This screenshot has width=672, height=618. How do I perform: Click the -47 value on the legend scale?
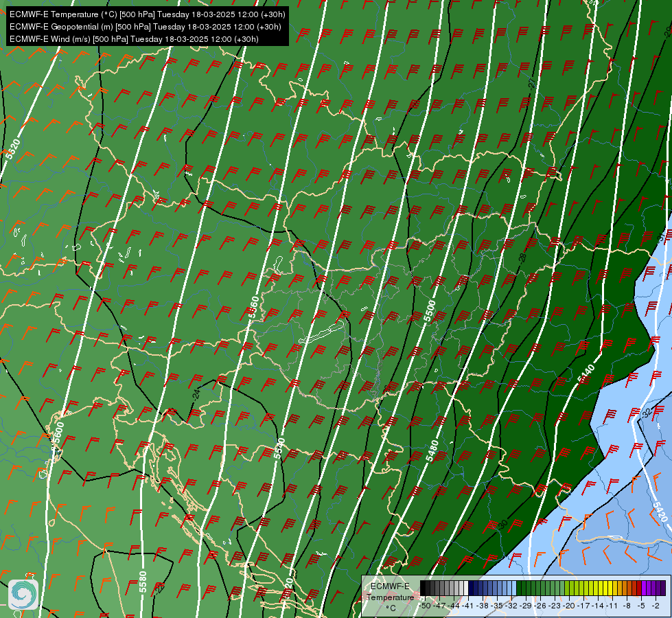click(439, 606)
